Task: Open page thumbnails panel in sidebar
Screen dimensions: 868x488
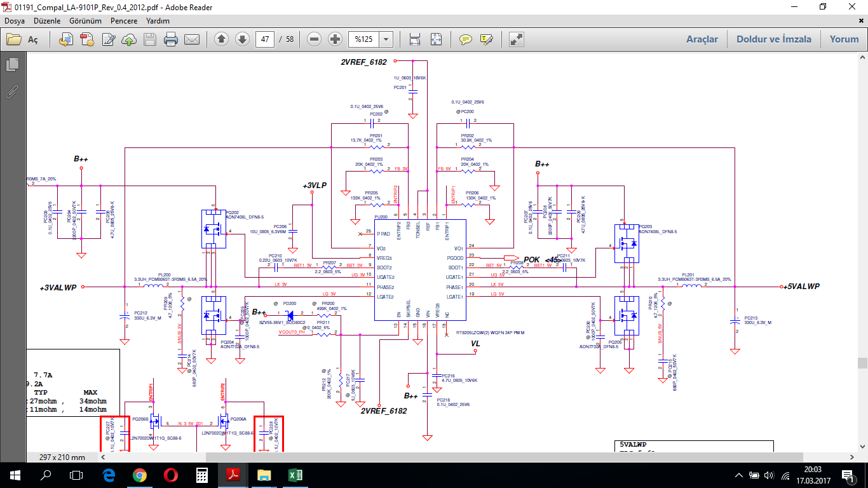Action: click(12, 64)
